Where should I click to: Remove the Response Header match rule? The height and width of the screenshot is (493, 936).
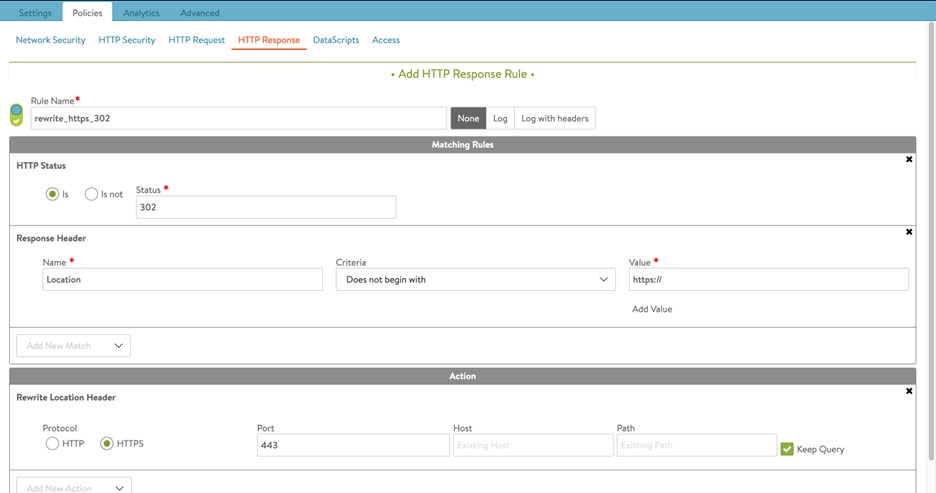(909, 232)
